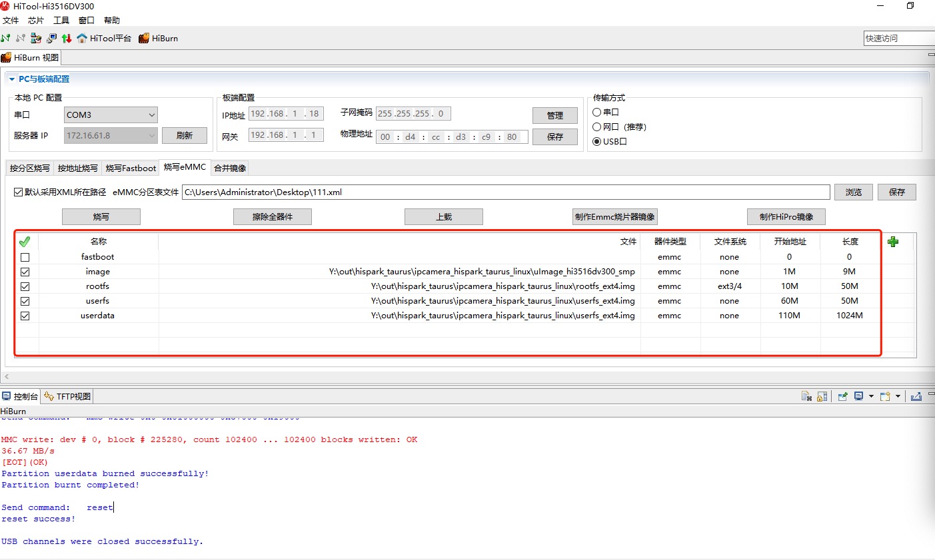Switch to the 控制台 tab
Viewport: 935px width, 560px height.
coord(20,396)
